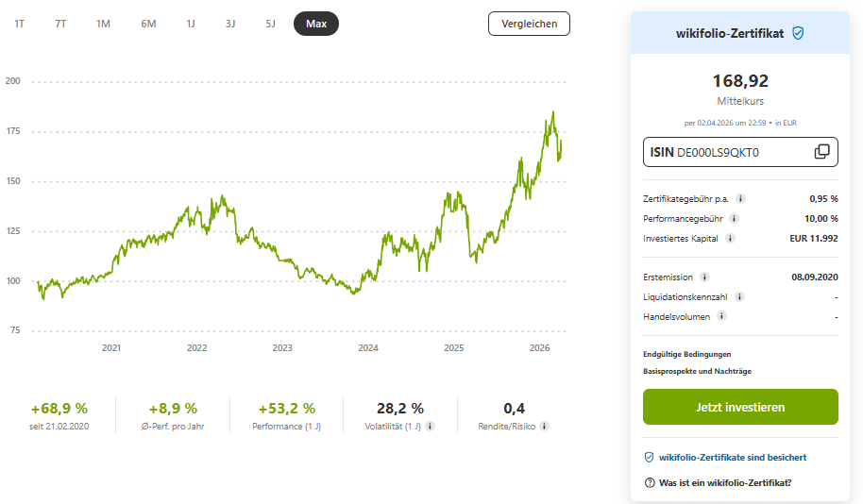Open info icon next to Zertifikategebühr p.a.
Viewport: 863px width, 504px height.
[x=740, y=199]
